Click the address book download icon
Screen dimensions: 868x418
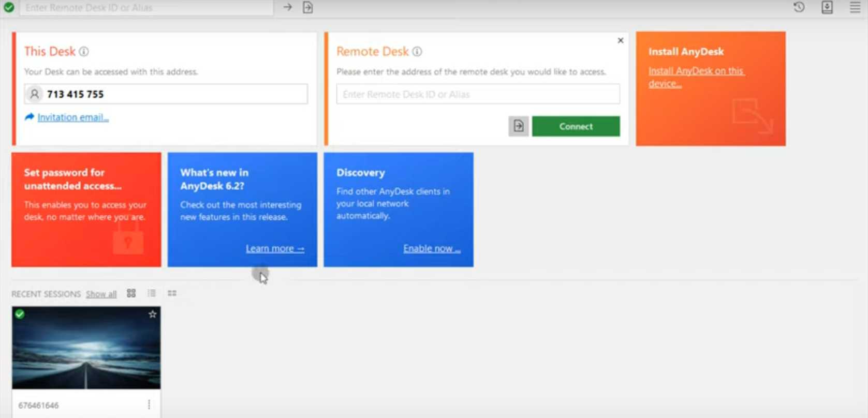827,7
